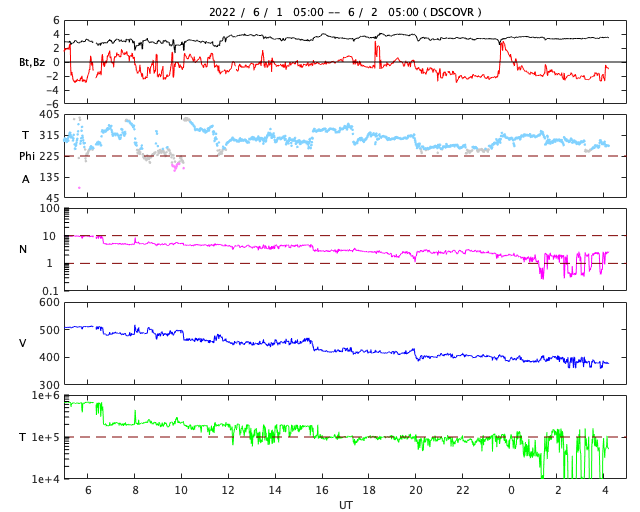
Task: Click the '−2' tick on the Bt,Bz panel
Action: pos(52,76)
